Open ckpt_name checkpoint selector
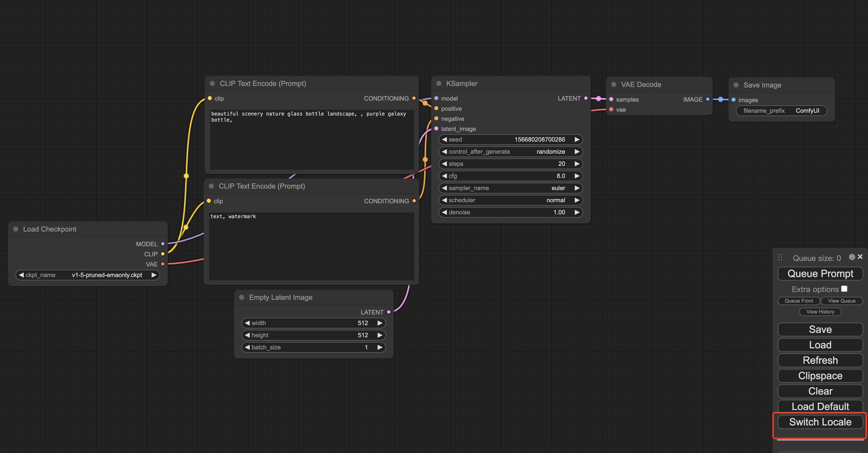 pyautogui.click(x=88, y=275)
